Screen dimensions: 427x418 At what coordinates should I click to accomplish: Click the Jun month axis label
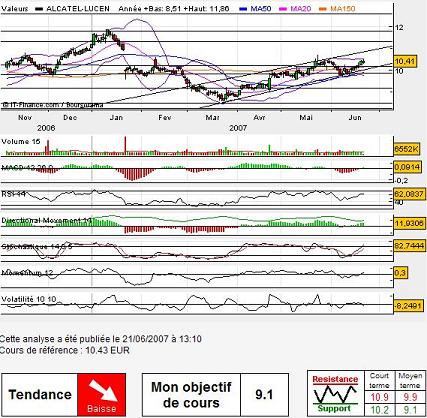point(355,118)
